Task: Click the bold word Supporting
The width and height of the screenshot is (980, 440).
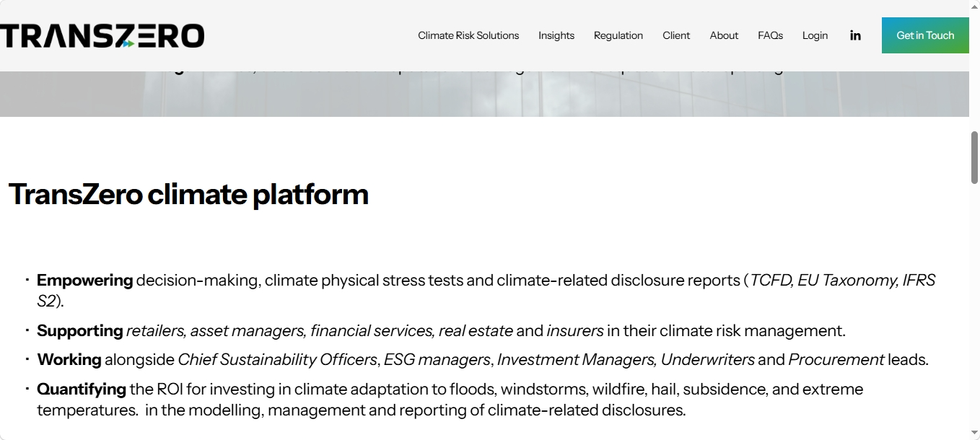Action: pyautogui.click(x=80, y=331)
